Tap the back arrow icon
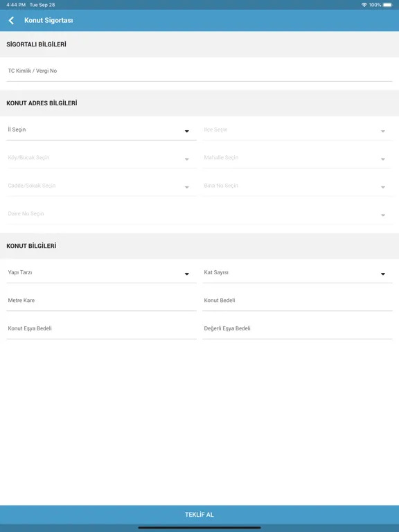Viewport: 399px width, 532px height. [11, 20]
